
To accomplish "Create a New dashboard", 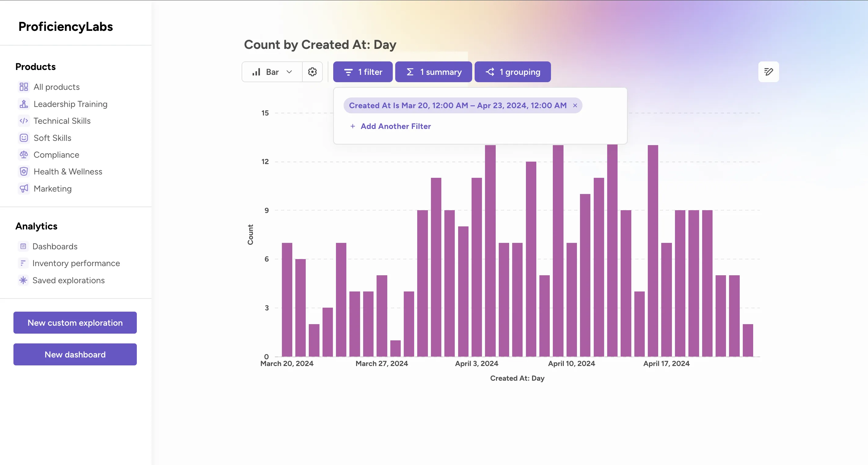I will click(x=75, y=354).
